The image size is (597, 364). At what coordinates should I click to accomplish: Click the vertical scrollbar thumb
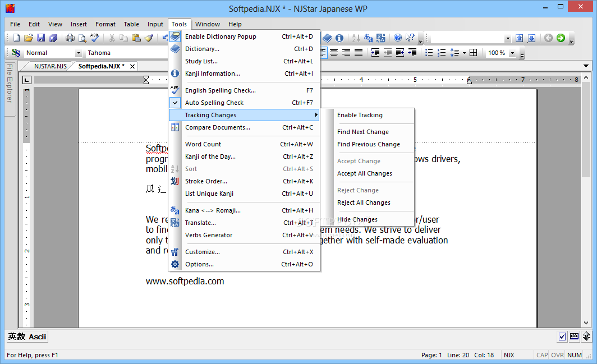[586, 130]
